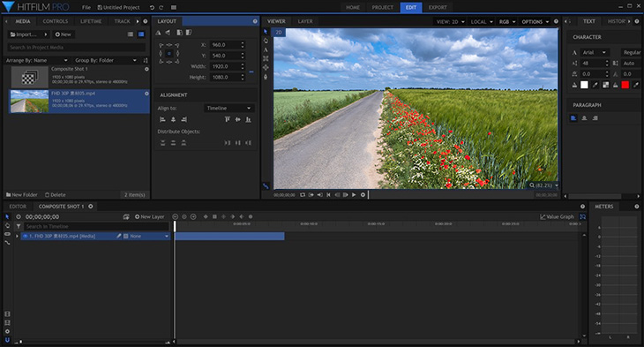This screenshot has width=644, height=347.
Task: Switch to the HOME tab
Action: tap(353, 7)
